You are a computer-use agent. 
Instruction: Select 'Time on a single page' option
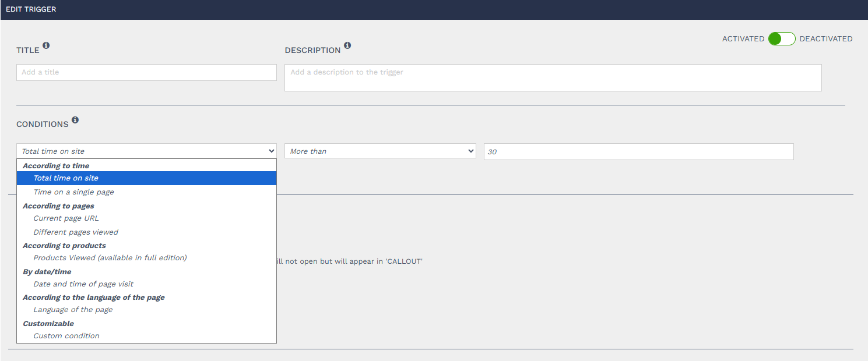tap(73, 192)
